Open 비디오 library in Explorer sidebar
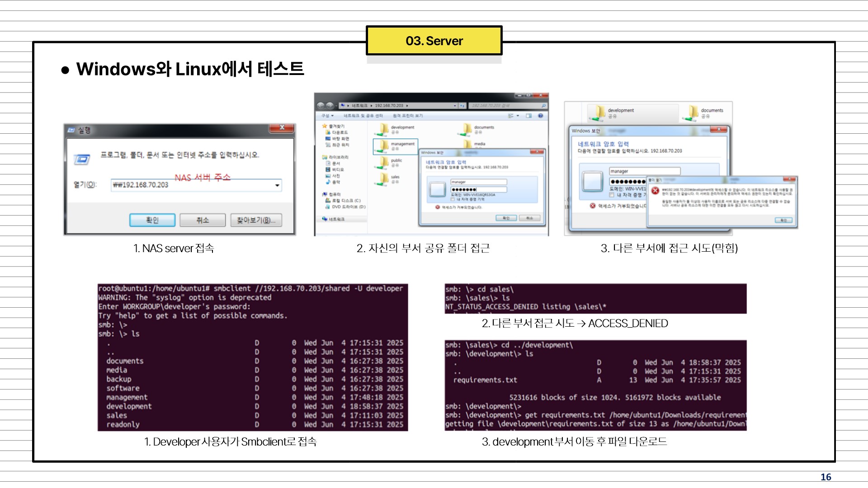 click(x=335, y=170)
